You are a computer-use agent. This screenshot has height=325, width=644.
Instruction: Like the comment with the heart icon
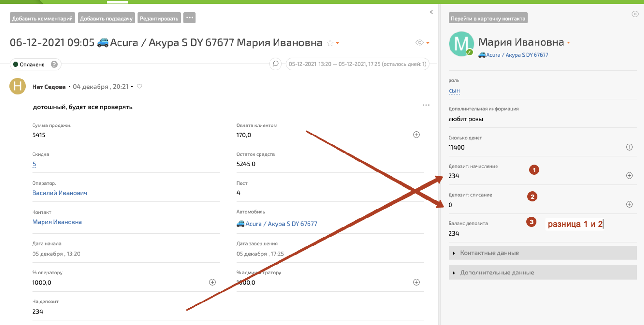click(139, 86)
